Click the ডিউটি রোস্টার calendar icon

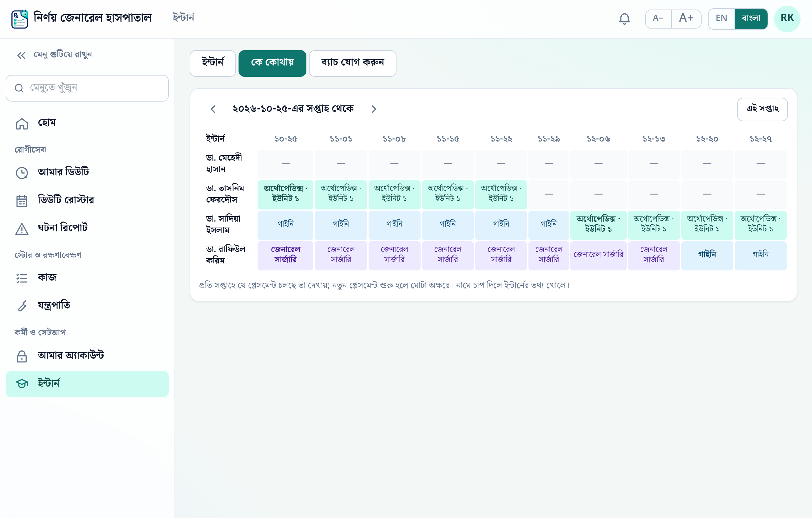[22, 201]
